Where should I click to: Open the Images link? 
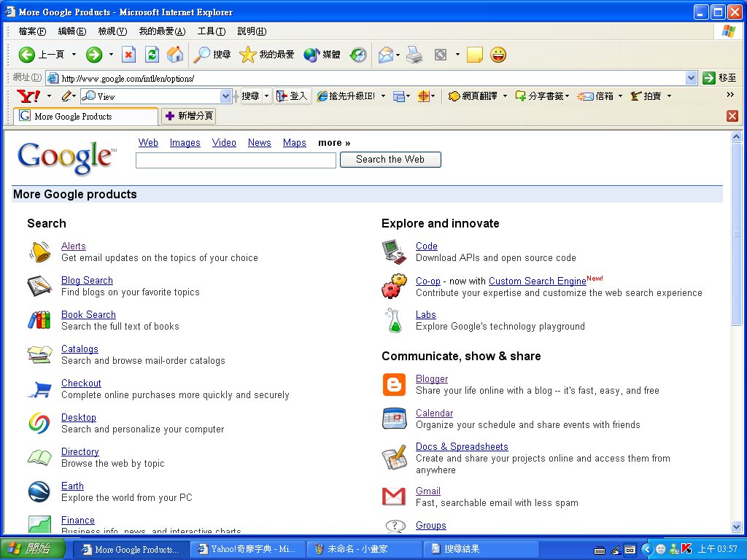pos(185,142)
